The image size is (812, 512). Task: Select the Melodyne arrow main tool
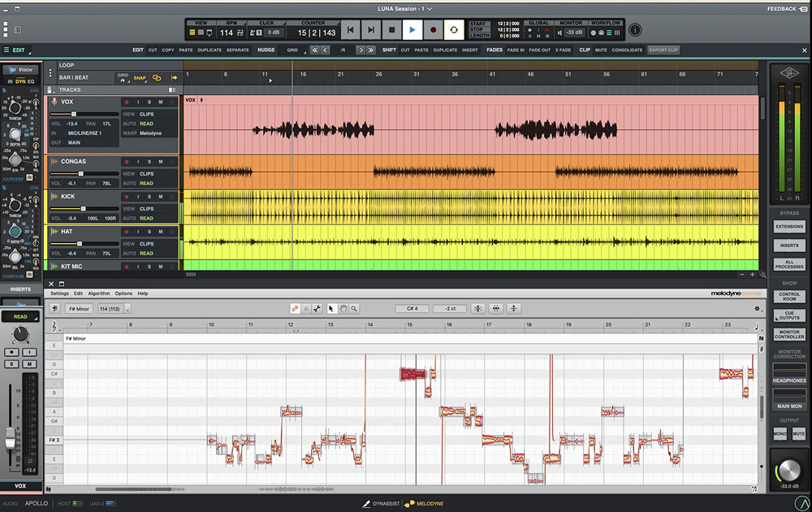331,309
